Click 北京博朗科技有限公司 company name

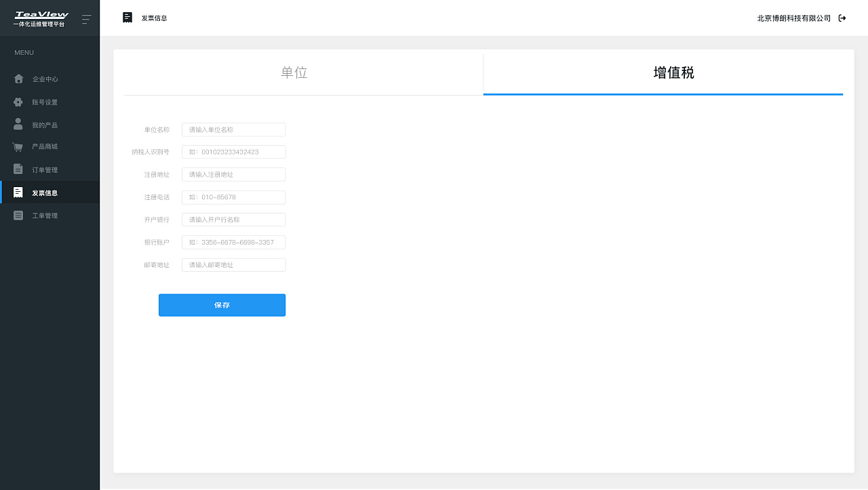792,18
